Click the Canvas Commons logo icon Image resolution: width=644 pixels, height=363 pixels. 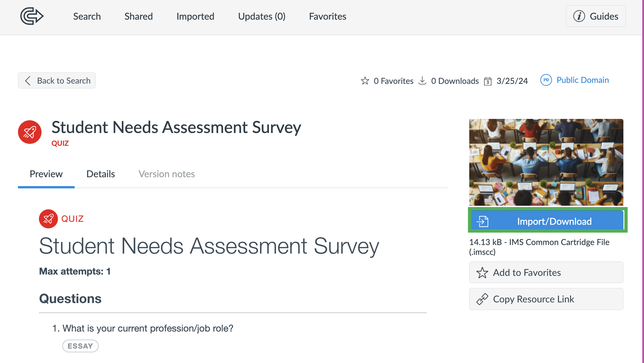point(32,16)
